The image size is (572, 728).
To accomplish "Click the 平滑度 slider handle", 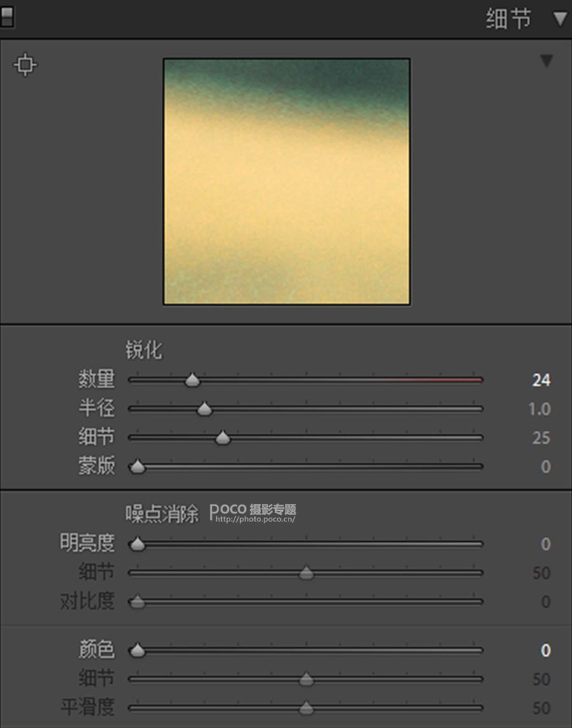I will (x=306, y=708).
